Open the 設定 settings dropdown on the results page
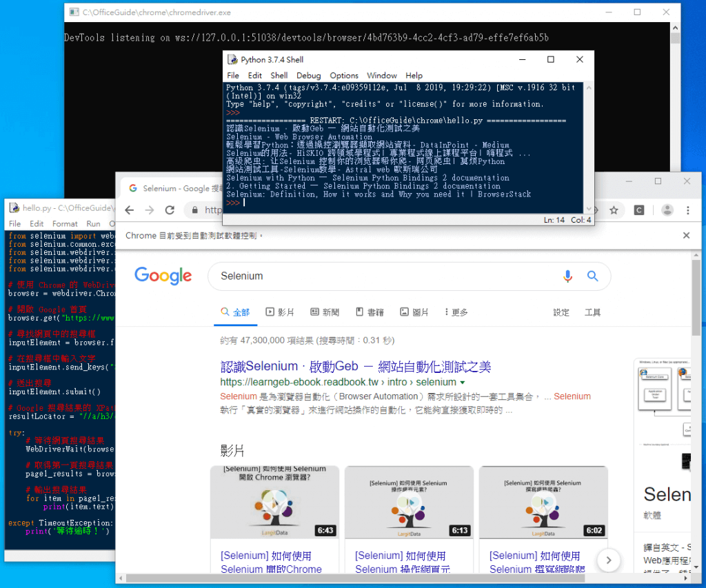 (561, 312)
